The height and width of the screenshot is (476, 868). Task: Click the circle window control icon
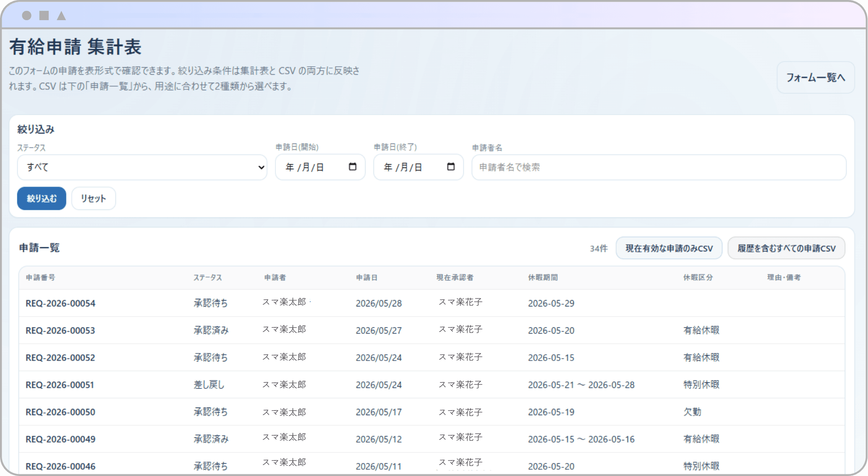coord(26,16)
